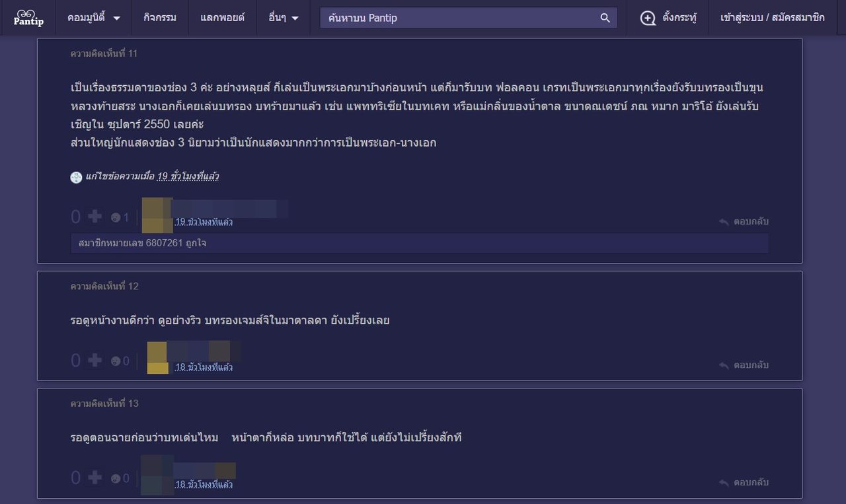The height and width of the screenshot is (504, 846).
Task: Click ตั้งกระทู้ to create a topic
Action: coord(669,18)
